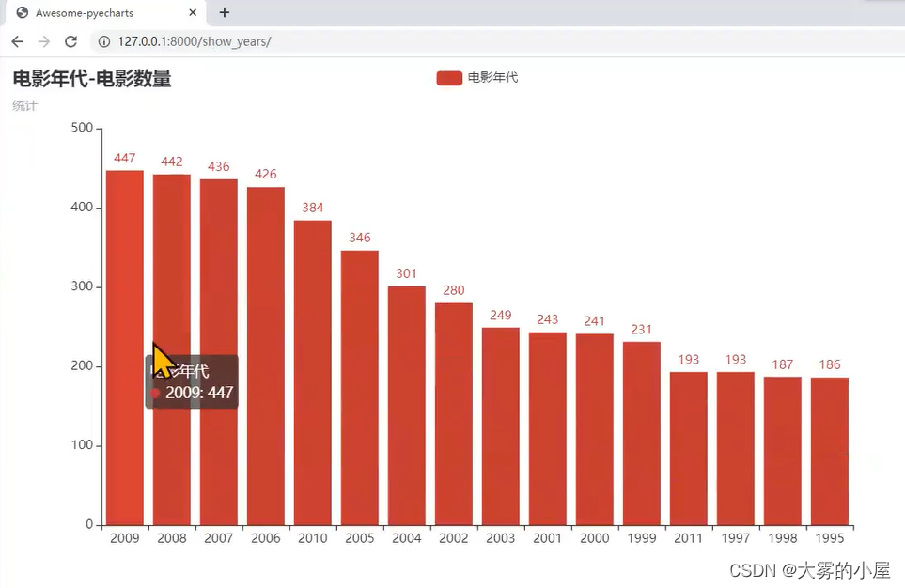Click the y-axis label 100
The height and width of the screenshot is (588, 905).
pyautogui.click(x=82, y=445)
